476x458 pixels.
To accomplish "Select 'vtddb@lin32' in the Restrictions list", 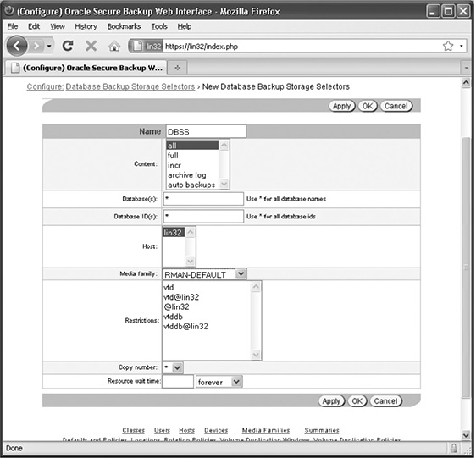I will (x=207, y=326).
